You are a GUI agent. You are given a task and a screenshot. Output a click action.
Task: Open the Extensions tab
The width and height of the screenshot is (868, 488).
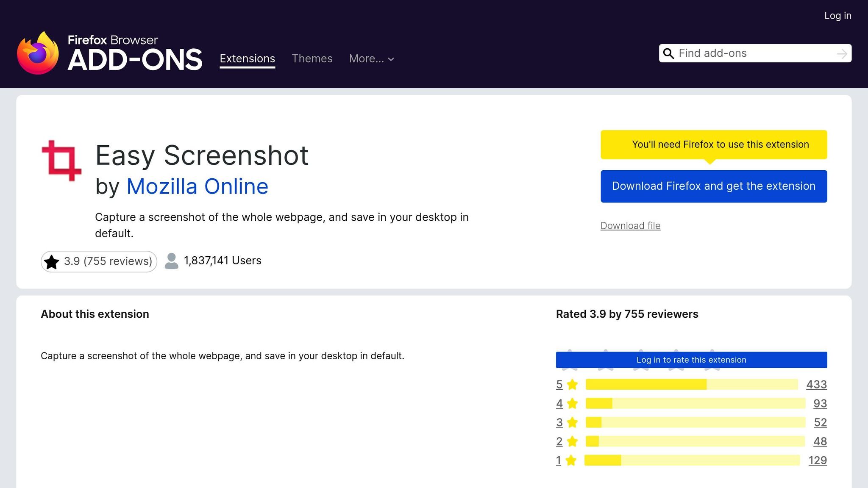pos(248,59)
